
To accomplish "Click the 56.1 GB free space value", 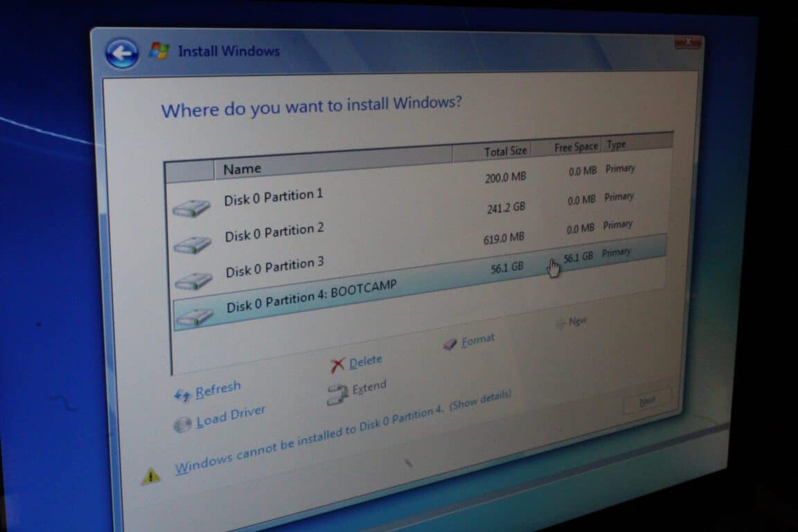I will coord(578,258).
